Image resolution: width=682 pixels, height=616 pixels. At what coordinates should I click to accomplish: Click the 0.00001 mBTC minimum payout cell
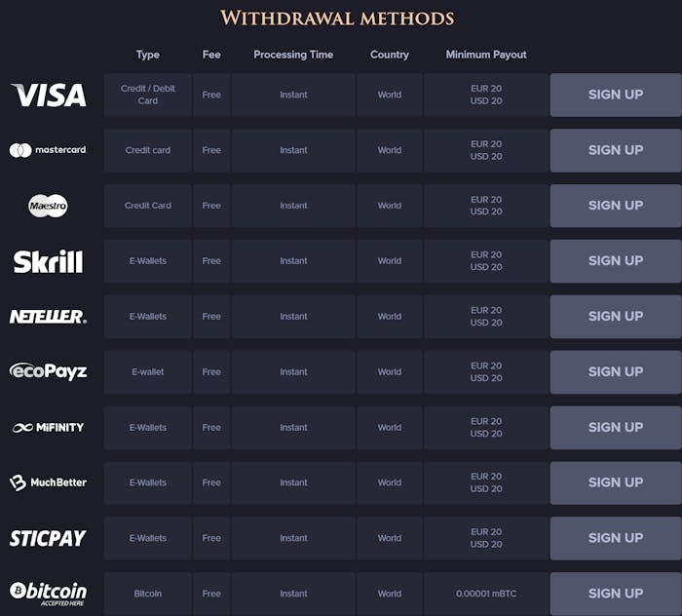tap(486, 594)
